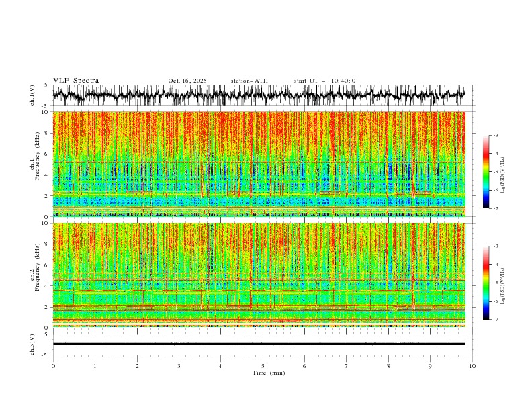
Task: Click inside the ch.2 spectrogram panel
Action: point(259,275)
